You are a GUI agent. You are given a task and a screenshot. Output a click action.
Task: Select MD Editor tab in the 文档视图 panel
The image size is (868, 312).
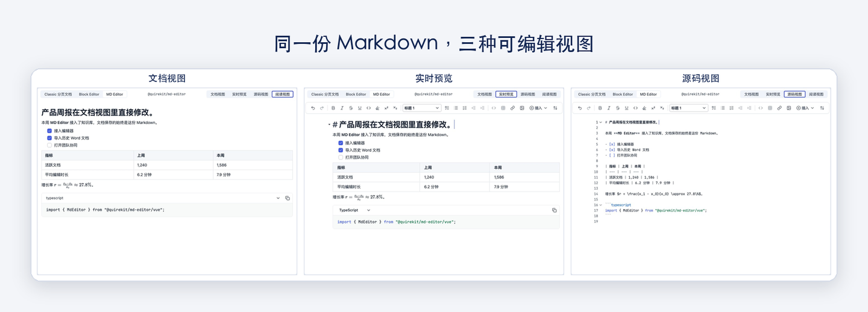(115, 94)
